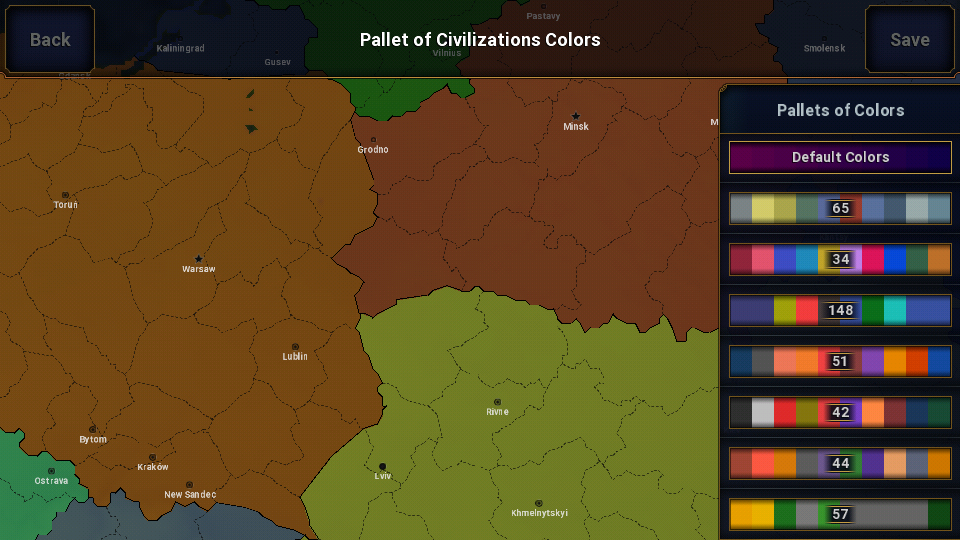
Task: Pick color pallet numbered 57
Action: click(840, 514)
